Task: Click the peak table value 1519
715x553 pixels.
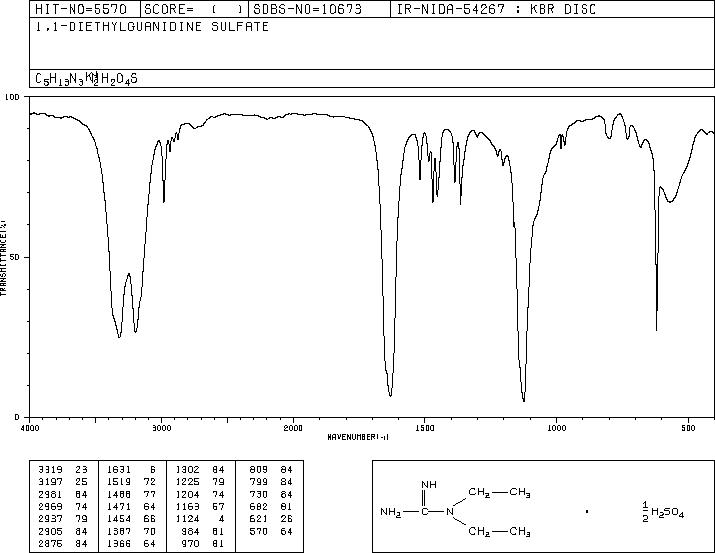Action: pos(119,482)
